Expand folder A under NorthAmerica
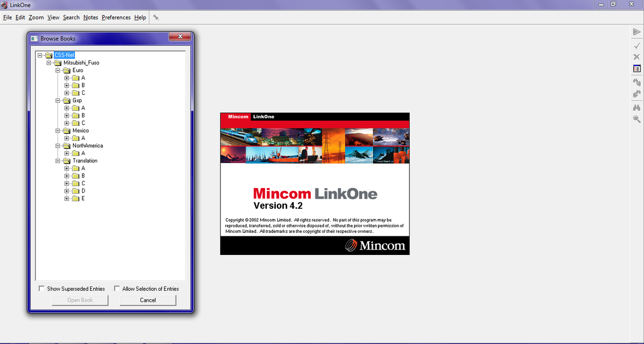Screen dimensions: 644x344 tap(67, 153)
